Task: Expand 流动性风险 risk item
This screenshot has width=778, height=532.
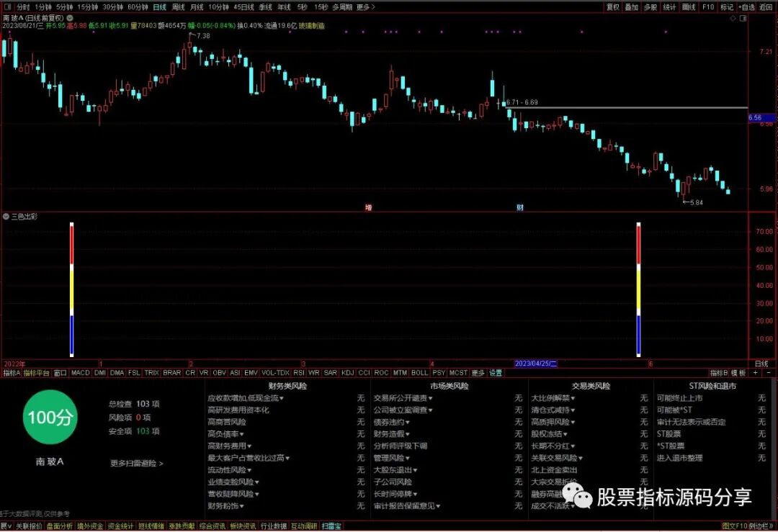Action: click(230, 470)
